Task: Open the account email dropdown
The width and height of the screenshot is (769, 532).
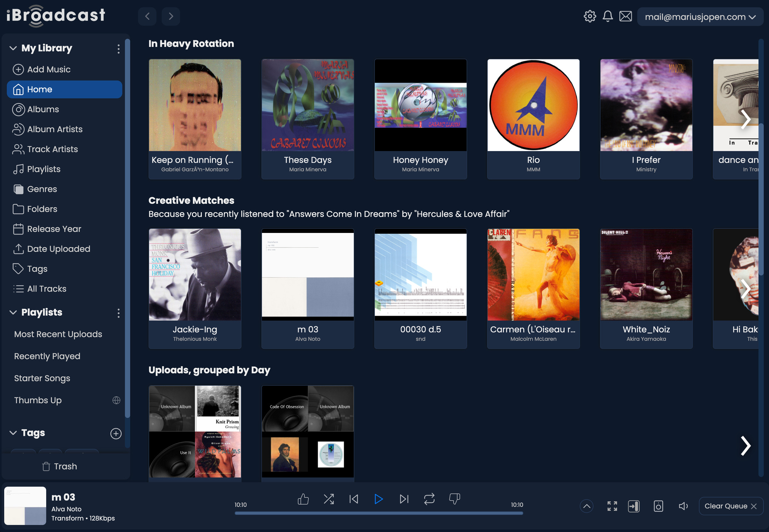Action: click(700, 17)
